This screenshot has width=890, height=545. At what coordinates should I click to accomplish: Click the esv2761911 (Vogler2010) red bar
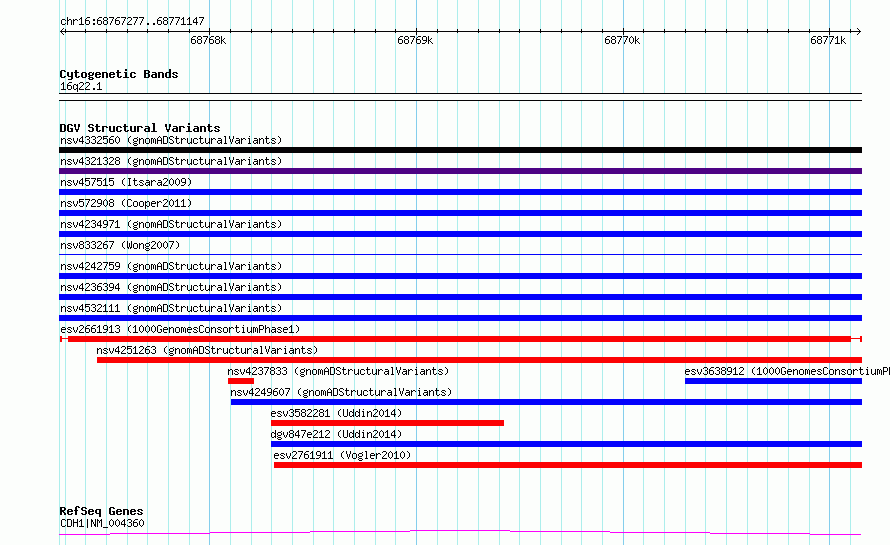568,465
